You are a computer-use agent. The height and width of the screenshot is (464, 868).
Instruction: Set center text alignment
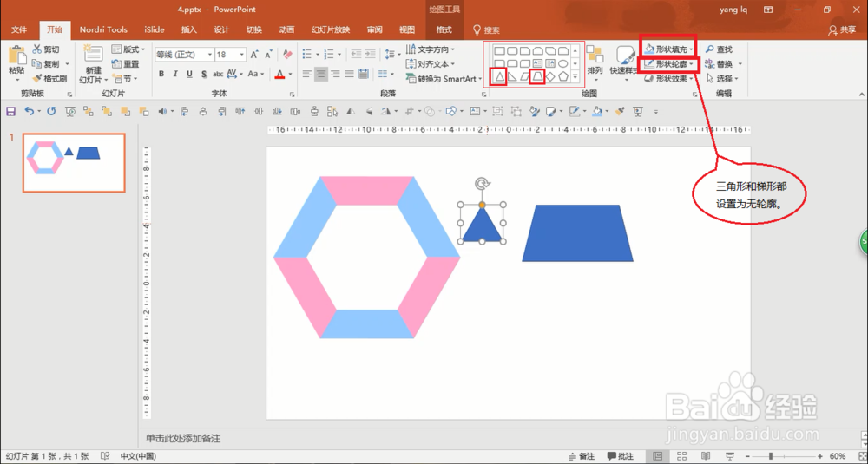(321, 74)
